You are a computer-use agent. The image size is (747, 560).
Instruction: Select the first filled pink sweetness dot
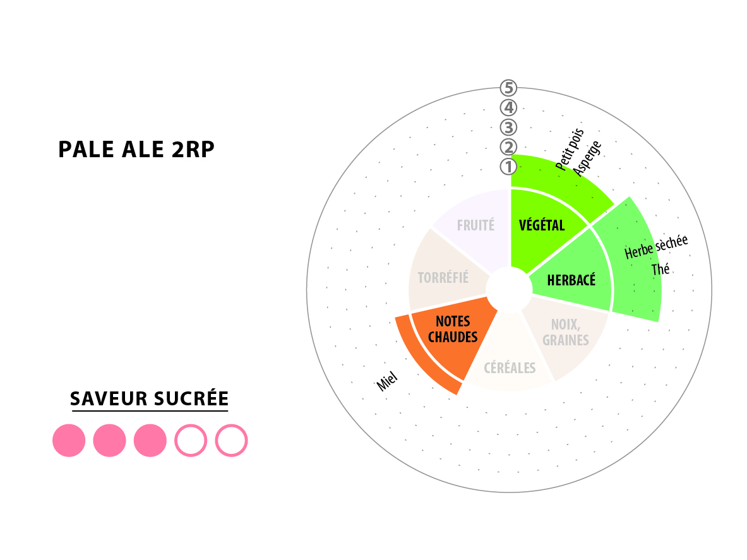[x=69, y=441]
